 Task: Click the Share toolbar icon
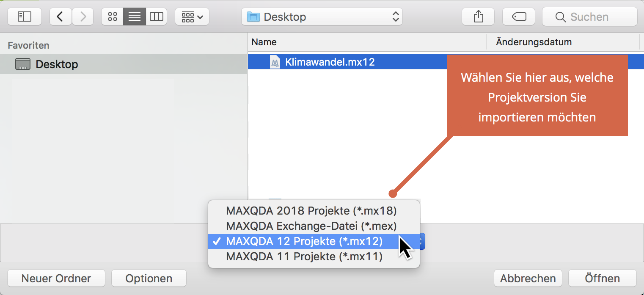coord(478,17)
